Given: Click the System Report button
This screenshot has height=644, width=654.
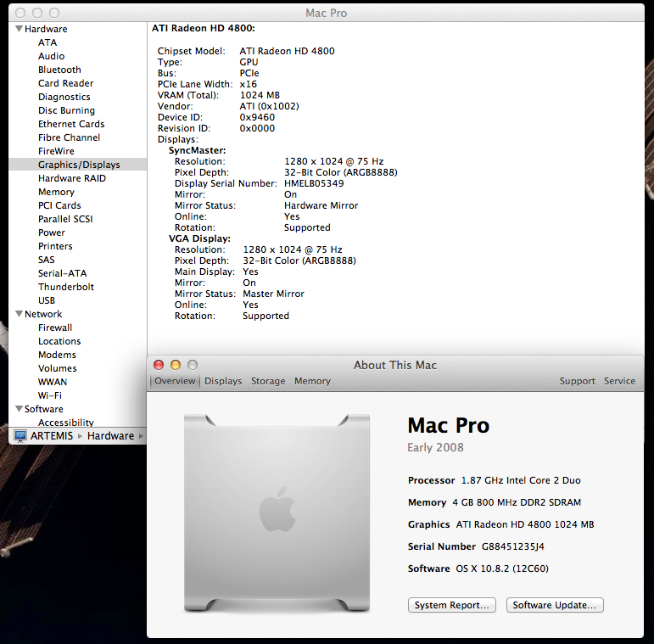Looking at the screenshot, I should coord(452,605).
